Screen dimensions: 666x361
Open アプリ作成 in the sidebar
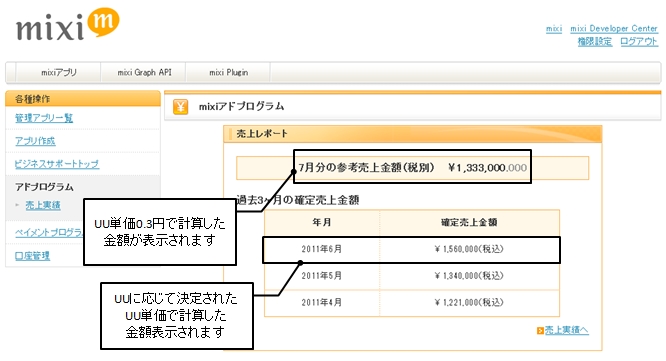[x=35, y=141]
